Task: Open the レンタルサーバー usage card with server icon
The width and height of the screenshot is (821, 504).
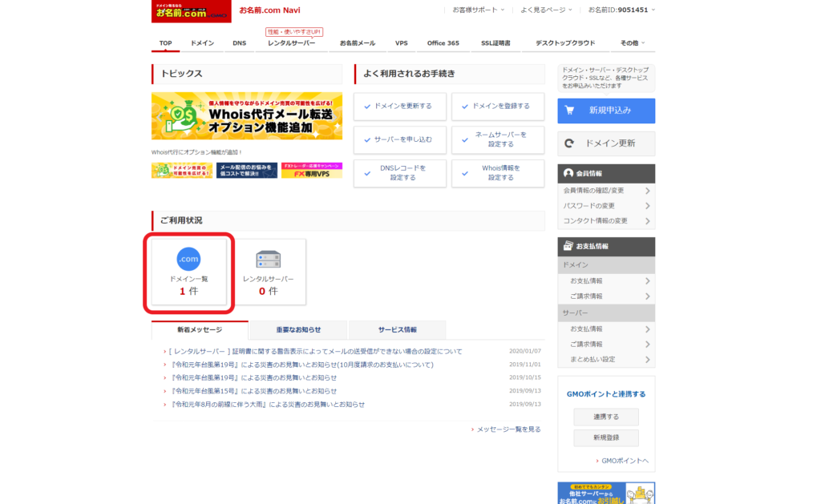Action: (268, 272)
